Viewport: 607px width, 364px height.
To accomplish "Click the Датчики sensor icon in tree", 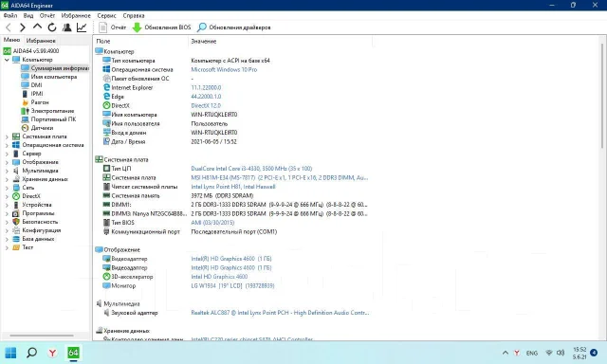I will 26,128.
